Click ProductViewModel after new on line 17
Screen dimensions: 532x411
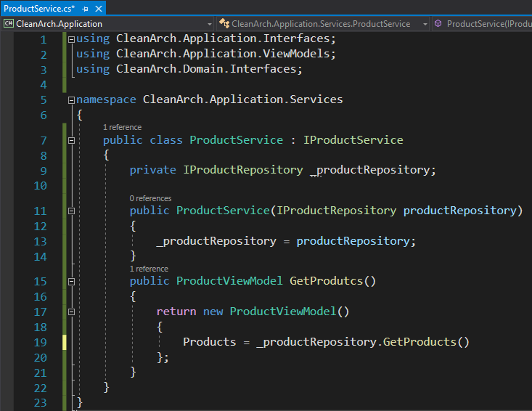click(x=282, y=312)
